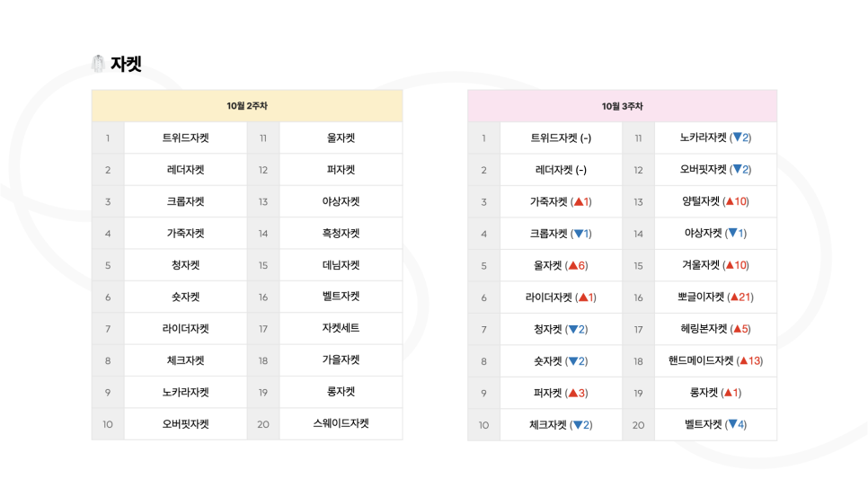
Task: Click the blue down arrow beside 노카라자켓
Action: (x=738, y=138)
